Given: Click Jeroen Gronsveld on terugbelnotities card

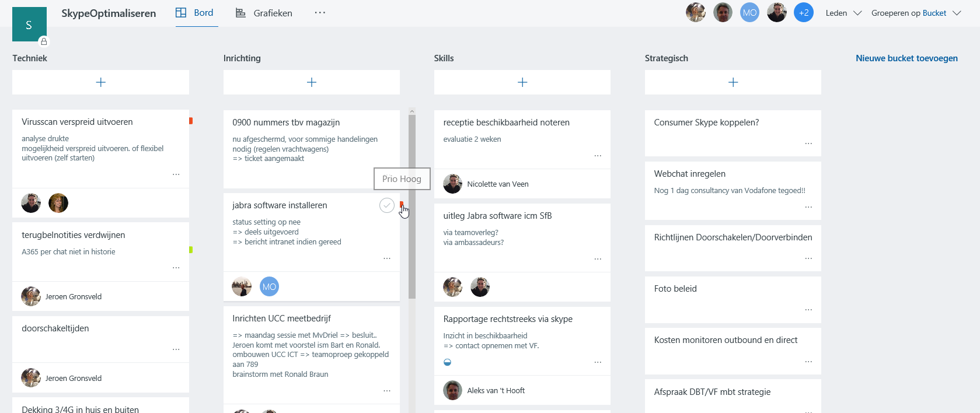Looking at the screenshot, I should 61,296.
